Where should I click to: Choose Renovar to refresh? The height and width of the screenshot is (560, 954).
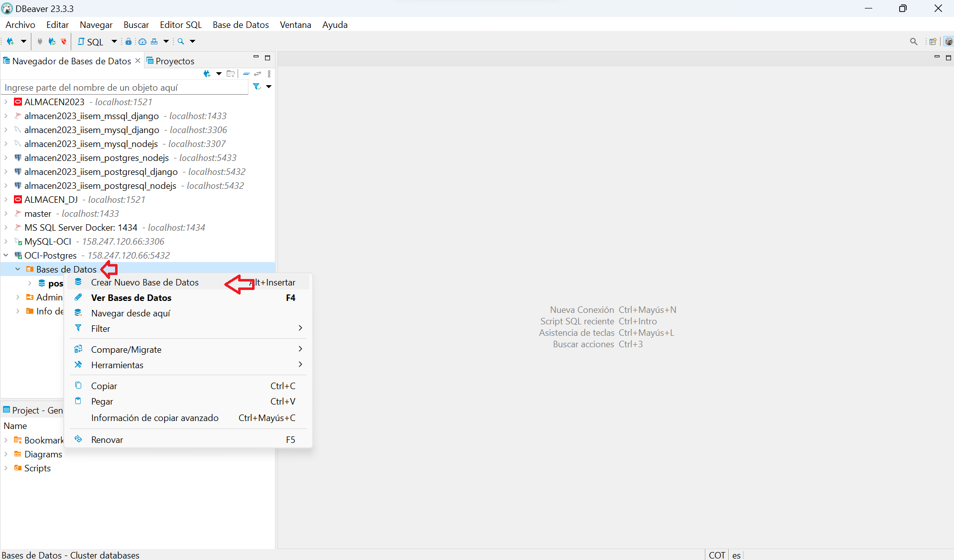[188, 439]
